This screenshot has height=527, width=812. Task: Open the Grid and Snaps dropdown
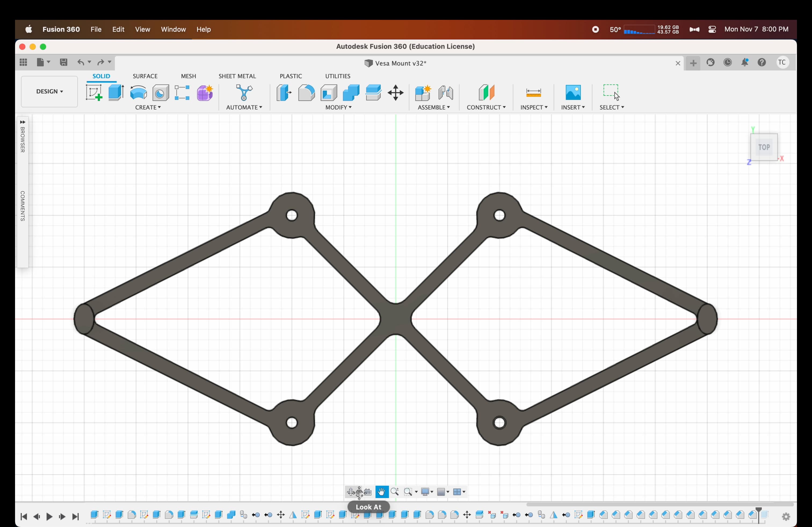click(x=443, y=492)
